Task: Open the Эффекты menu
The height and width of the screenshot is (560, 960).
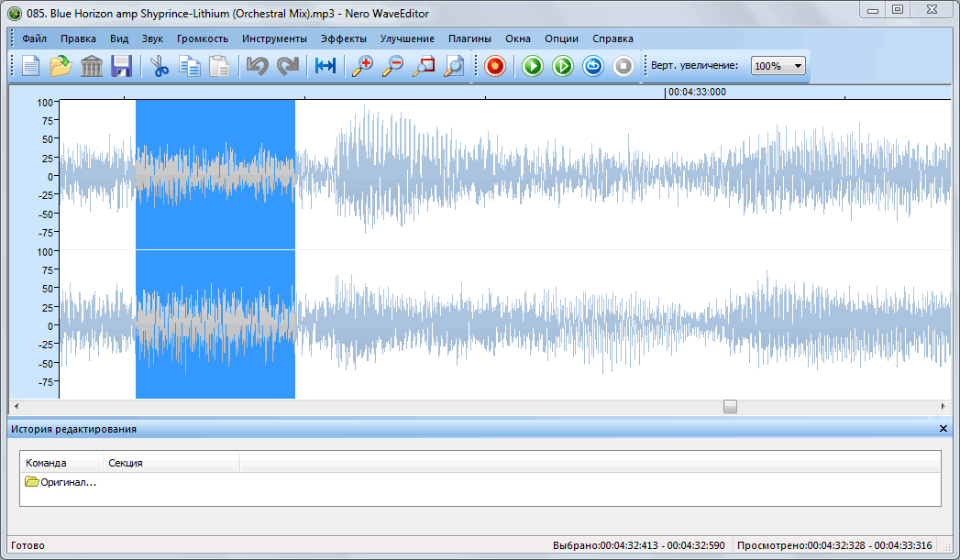Action: pyautogui.click(x=344, y=39)
